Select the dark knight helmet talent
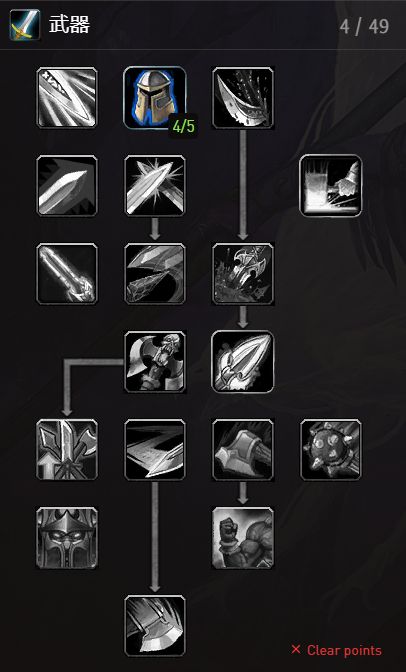 pos(67,538)
